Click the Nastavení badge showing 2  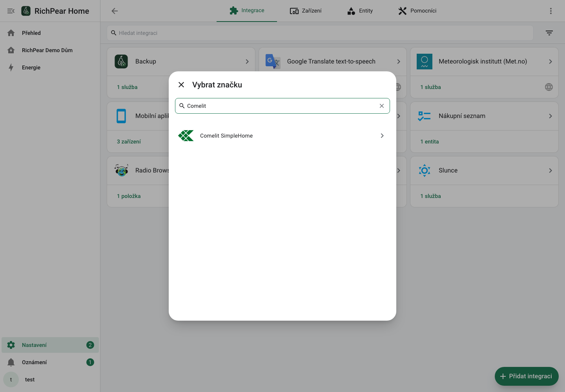90,345
